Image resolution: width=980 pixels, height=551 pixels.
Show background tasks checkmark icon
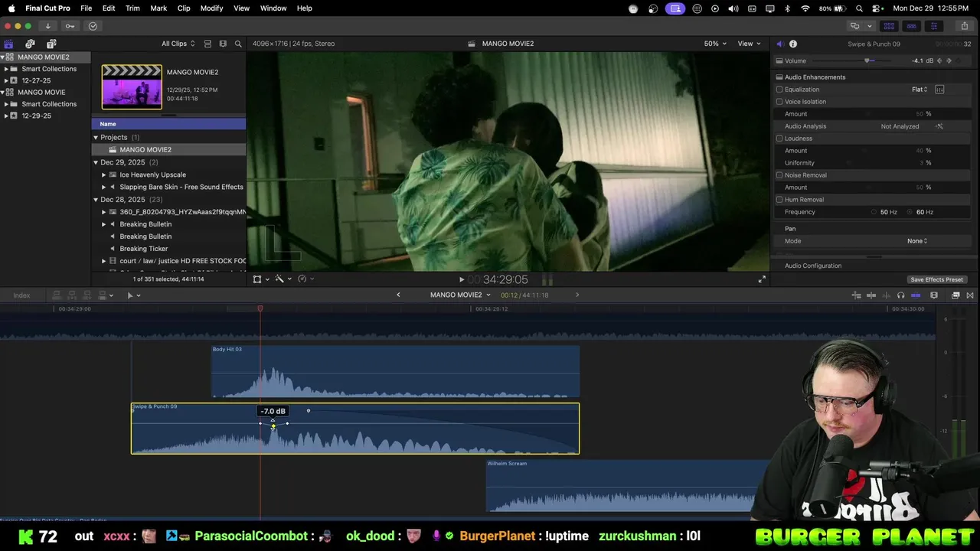coord(93,26)
